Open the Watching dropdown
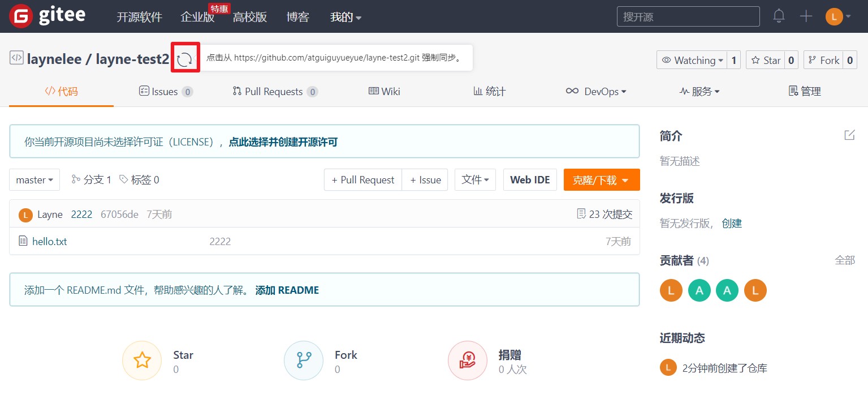868x399 pixels. point(692,60)
